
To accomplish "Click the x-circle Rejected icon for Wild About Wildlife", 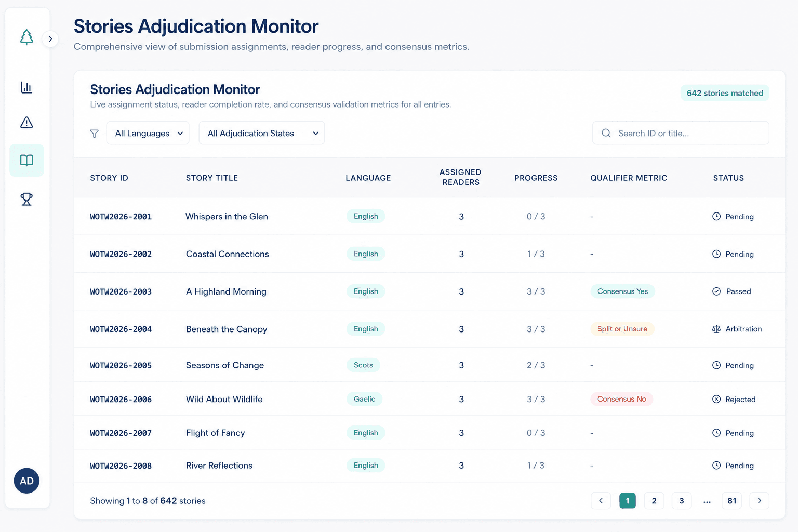I will click(x=716, y=399).
